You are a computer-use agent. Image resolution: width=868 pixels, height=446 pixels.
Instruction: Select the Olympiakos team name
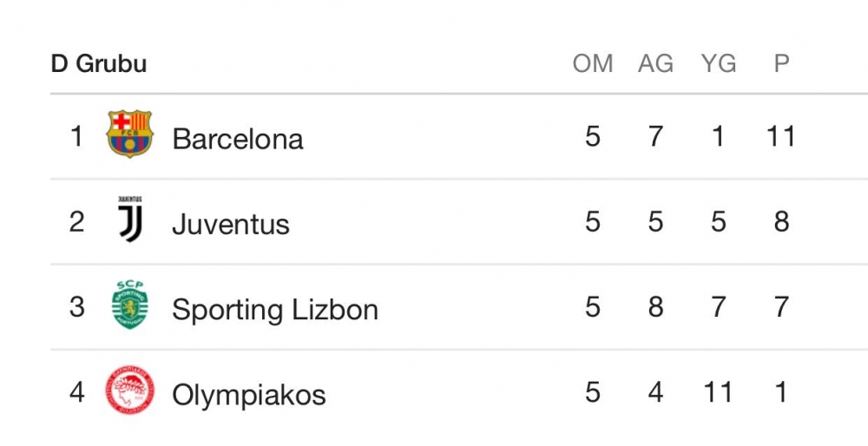pos(249,395)
